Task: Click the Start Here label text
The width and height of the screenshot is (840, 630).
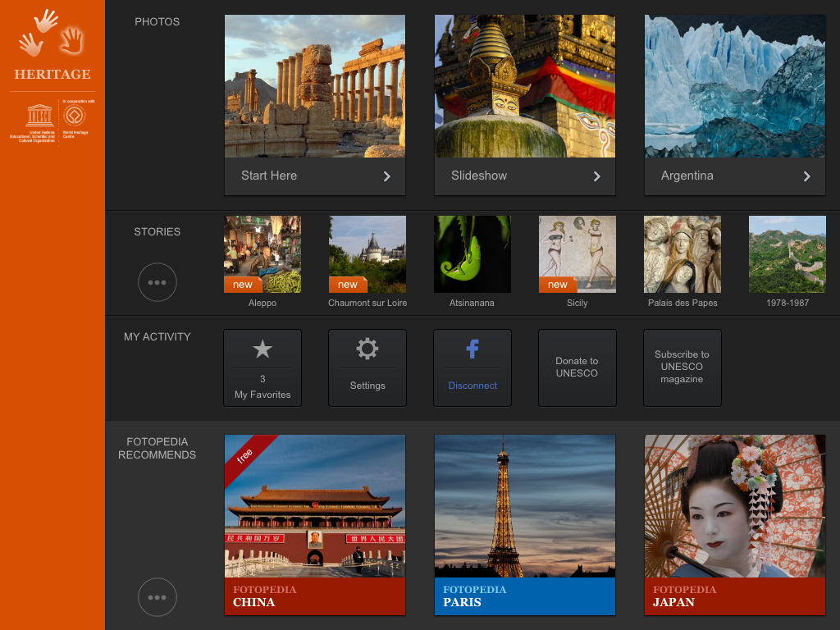Action: [269, 176]
